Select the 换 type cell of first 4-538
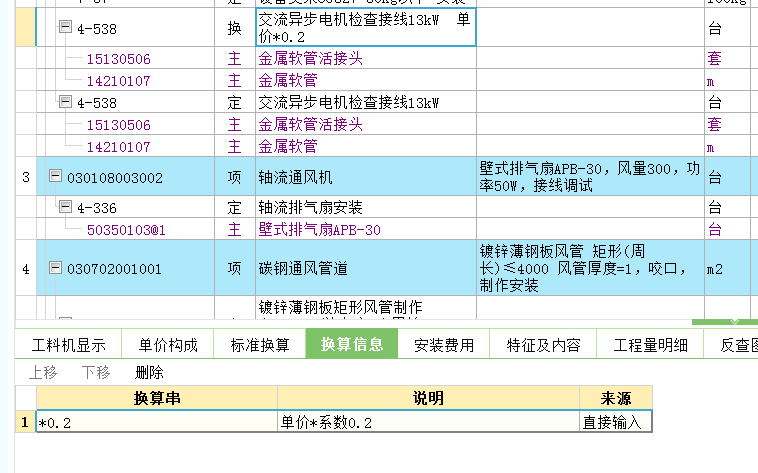 pyautogui.click(x=234, y=28)
